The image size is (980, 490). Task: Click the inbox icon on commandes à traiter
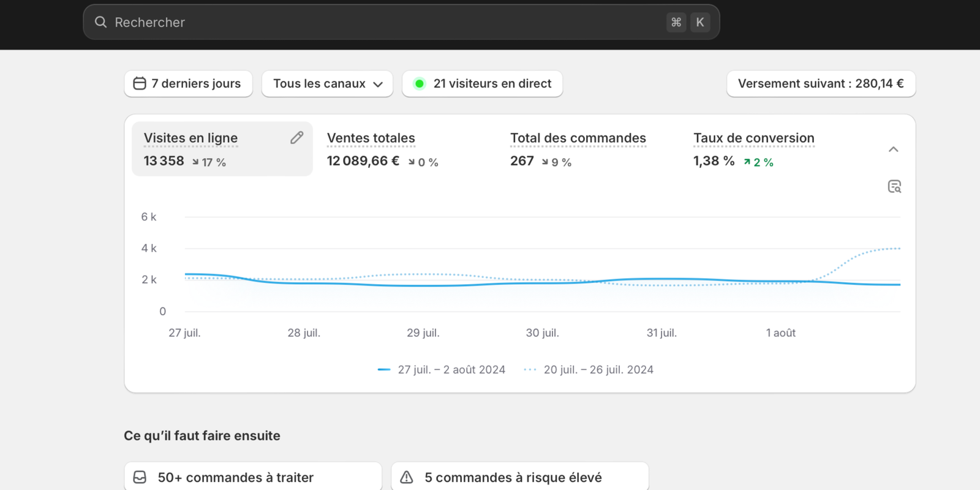tap(140, 477)
